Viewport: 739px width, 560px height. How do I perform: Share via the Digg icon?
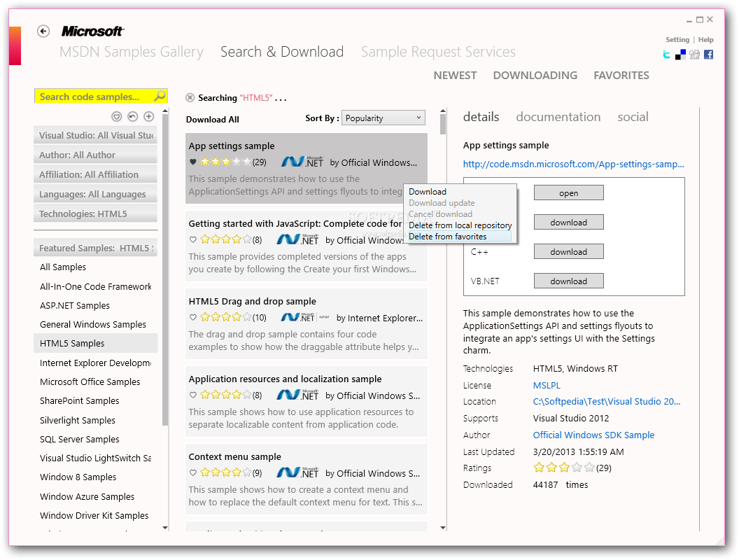[x=694, y=54]
